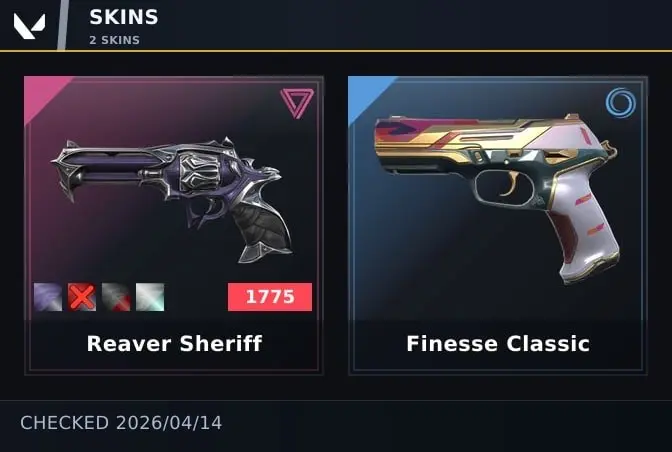Click the SKINS header title
Image resolution: width=672 pixels, height=452 pixels.
coord(124,17)
